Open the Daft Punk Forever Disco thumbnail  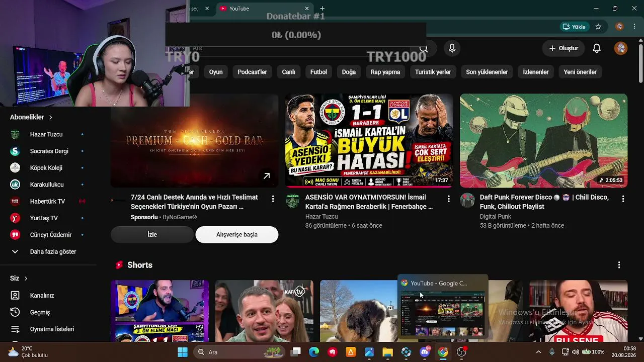click(543, 140)
